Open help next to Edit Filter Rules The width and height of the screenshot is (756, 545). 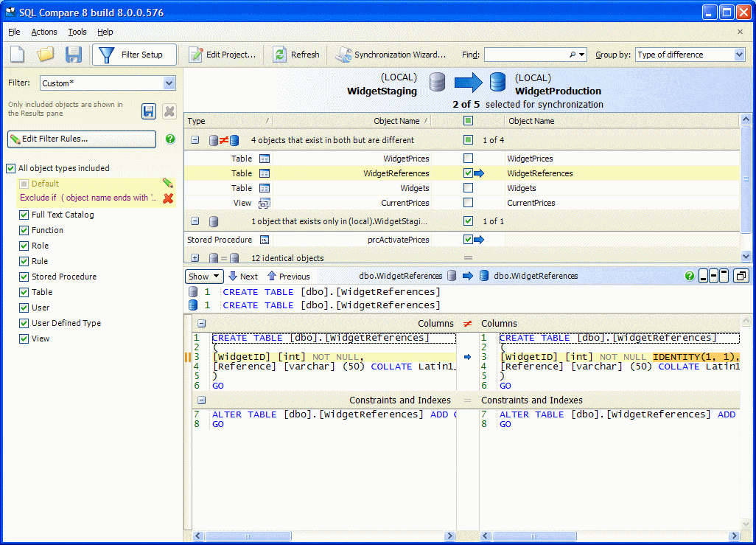(x=170, y=139)
